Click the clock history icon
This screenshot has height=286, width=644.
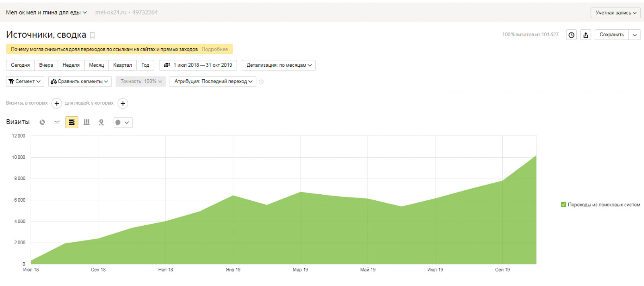[x=572, y=35]
